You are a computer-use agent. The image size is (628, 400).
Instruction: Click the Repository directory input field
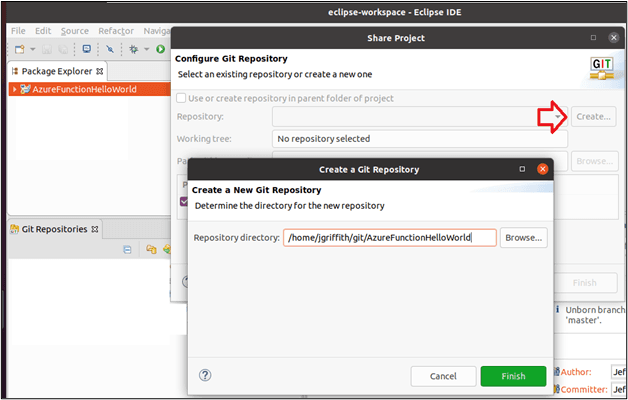[390, 238]
